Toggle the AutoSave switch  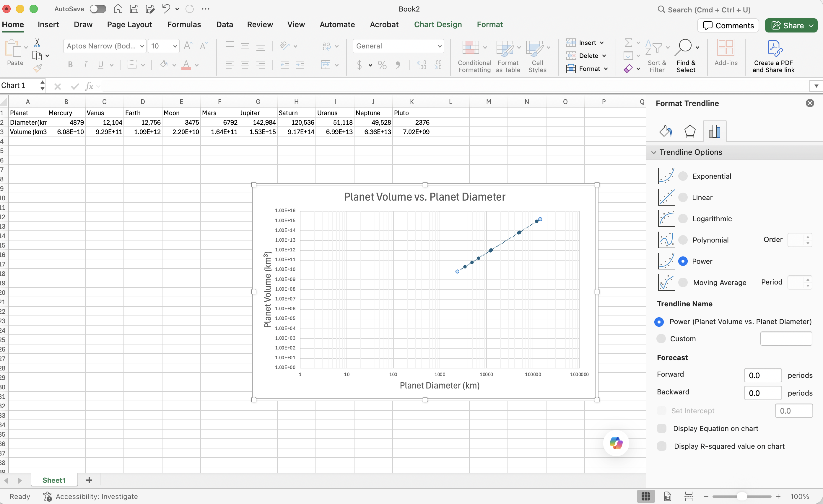[98, 9]
